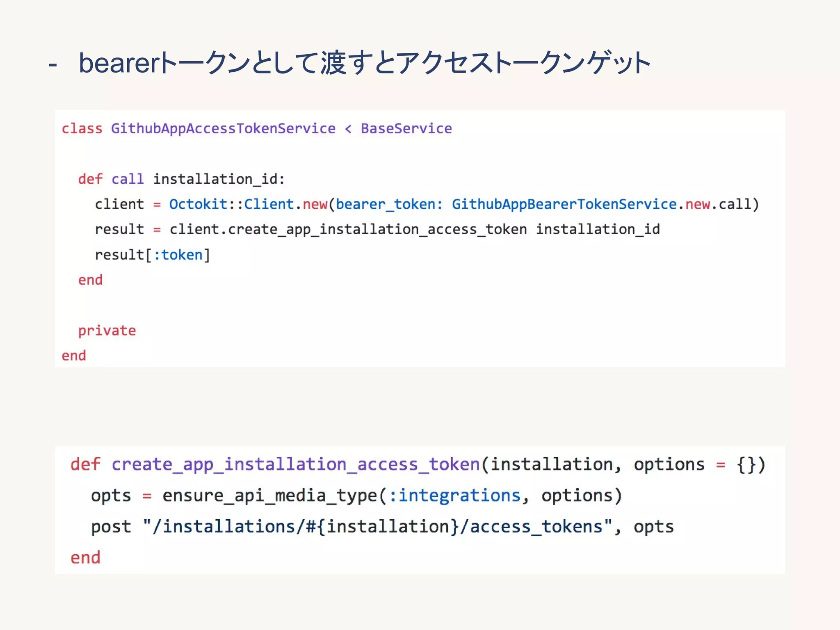
Task: Click client.create_app_installation_access_token call in result line
Action: click(348, 229)
